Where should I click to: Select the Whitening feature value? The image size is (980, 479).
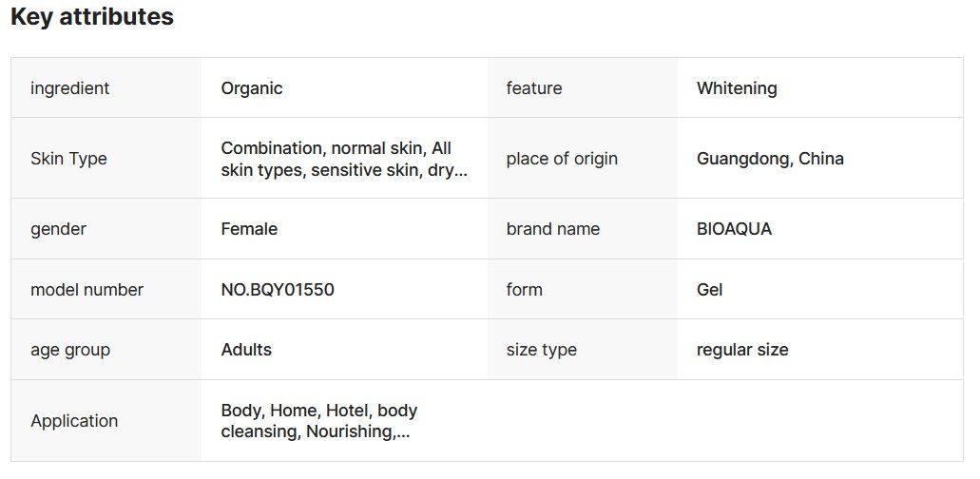(737, 88)
